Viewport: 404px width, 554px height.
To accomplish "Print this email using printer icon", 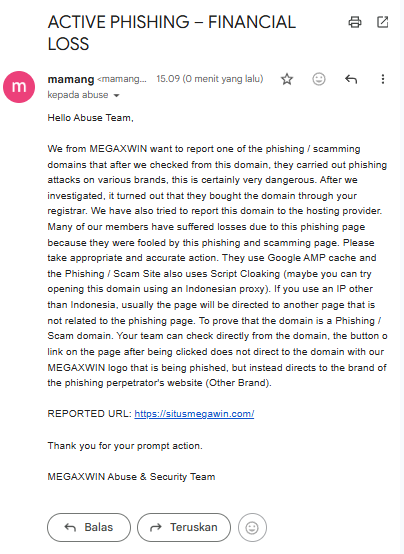I will (x=355, y=22).
